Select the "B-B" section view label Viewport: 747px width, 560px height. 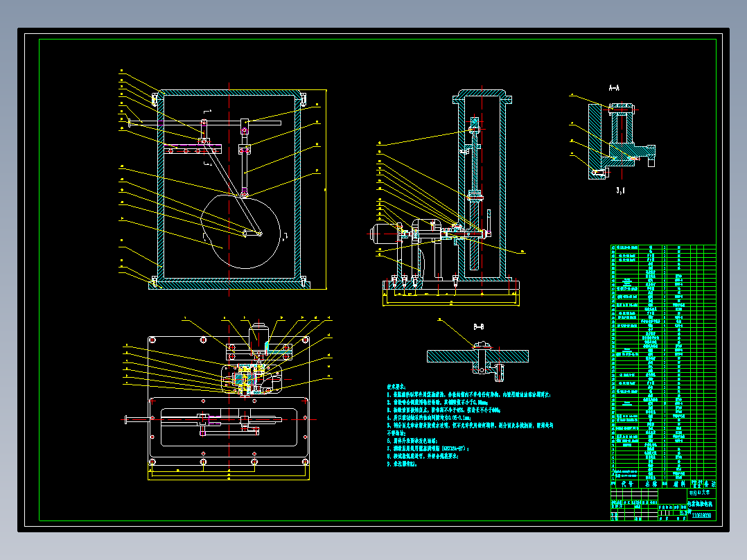479,327
